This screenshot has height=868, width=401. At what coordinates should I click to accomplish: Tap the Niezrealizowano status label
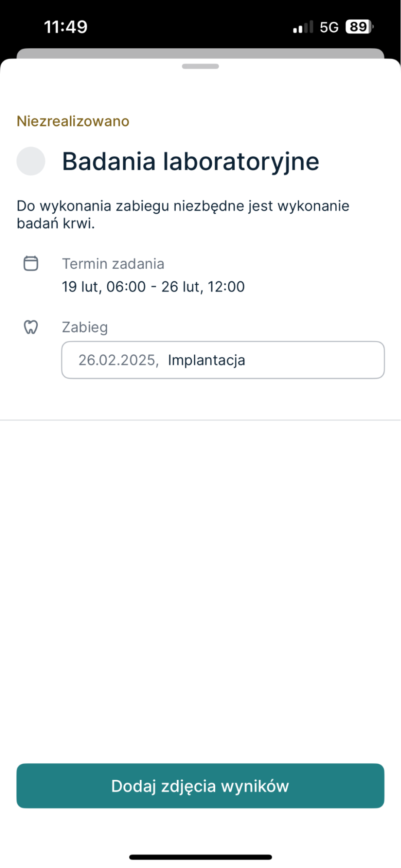point(73,121)
